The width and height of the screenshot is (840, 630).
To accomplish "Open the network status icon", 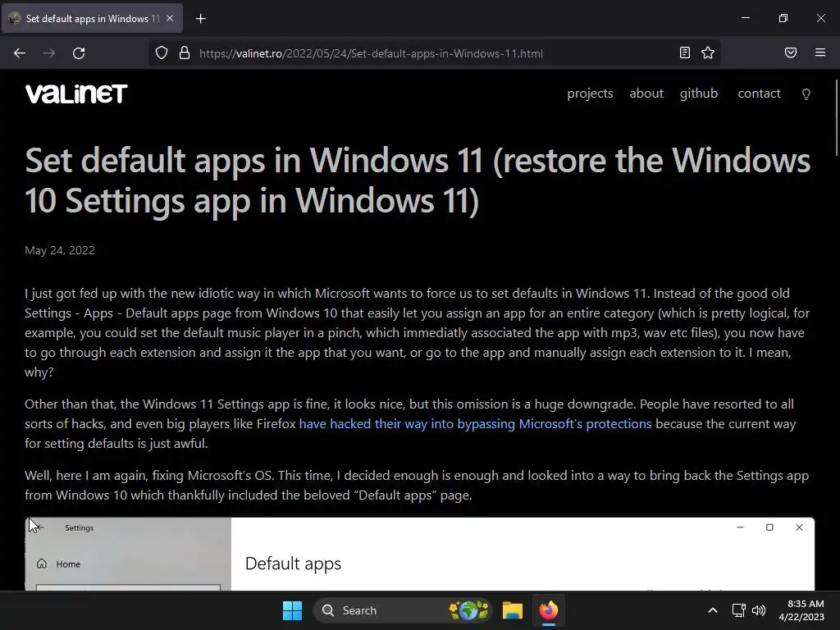I will click(739, 610).
